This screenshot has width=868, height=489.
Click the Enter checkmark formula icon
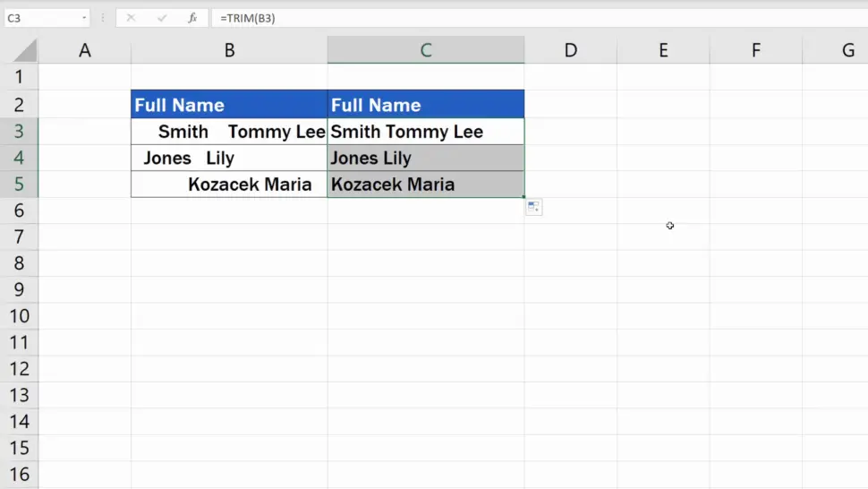(x=162, y=18)
